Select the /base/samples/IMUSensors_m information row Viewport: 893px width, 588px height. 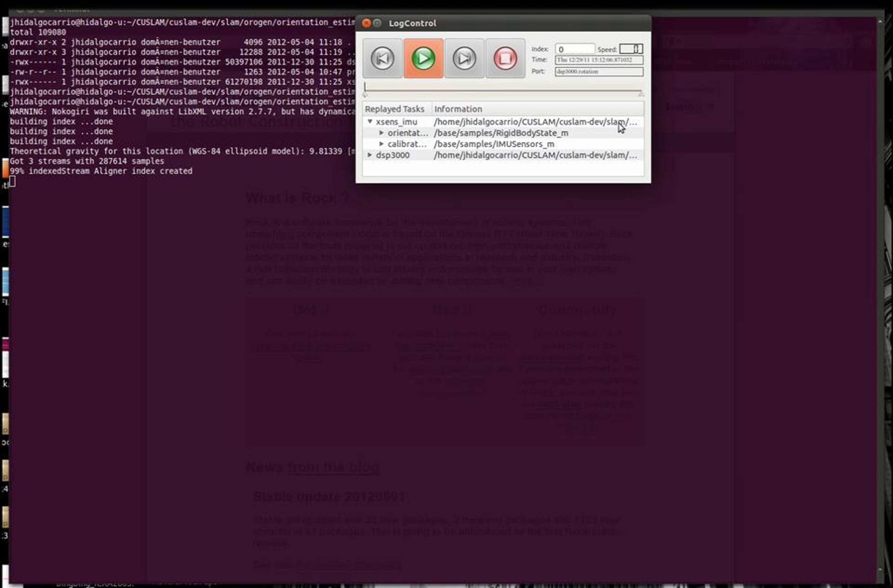[494, 144]
